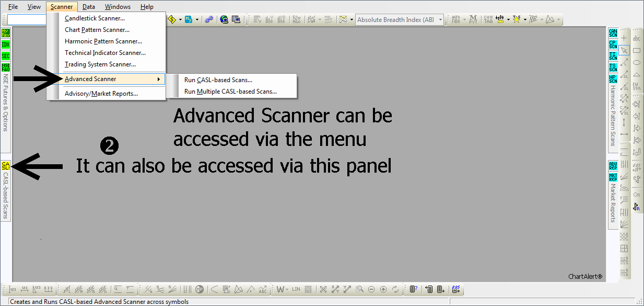Click the EW SYM Elliott wave symbol tool
This screenshot has height=306, width=644.
(x=637, y=86)
